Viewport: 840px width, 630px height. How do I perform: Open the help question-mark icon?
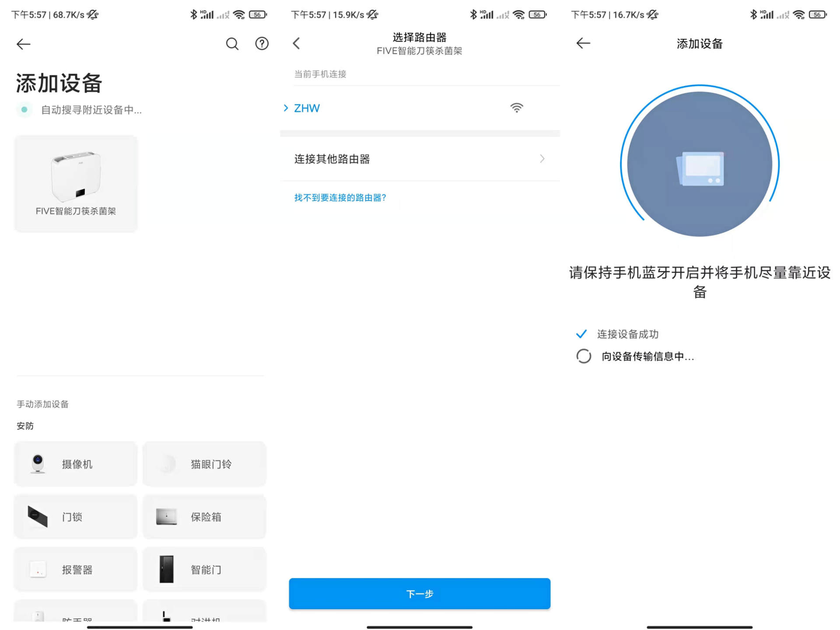262,44
